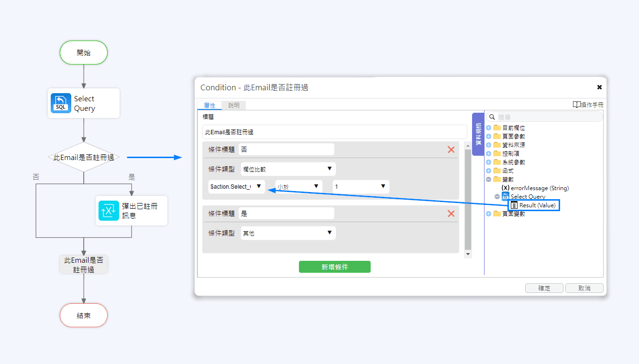Click the 函式 folder icon
The height and width of the screenshot is (364, 639).
click(x=497, y=171)
